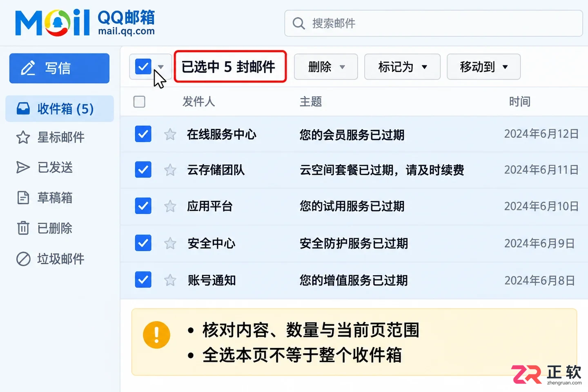Viewport: 588px width, 392px height.
Task: Open email 您的会员服务已过期
Action: click(x=352, y=135)
